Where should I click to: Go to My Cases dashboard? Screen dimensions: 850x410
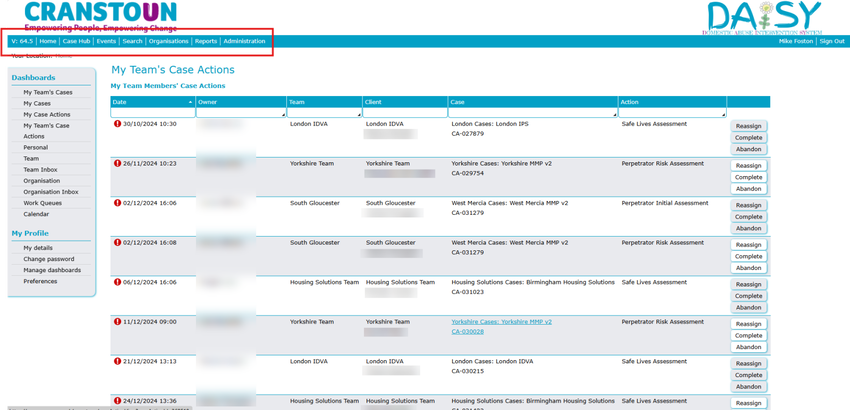coord(37,104)
